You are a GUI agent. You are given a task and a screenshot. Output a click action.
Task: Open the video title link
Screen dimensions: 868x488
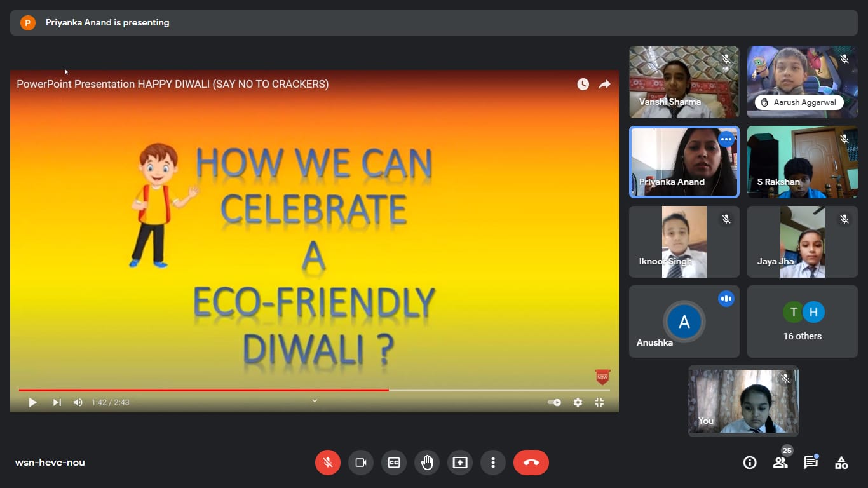point(173,84)
